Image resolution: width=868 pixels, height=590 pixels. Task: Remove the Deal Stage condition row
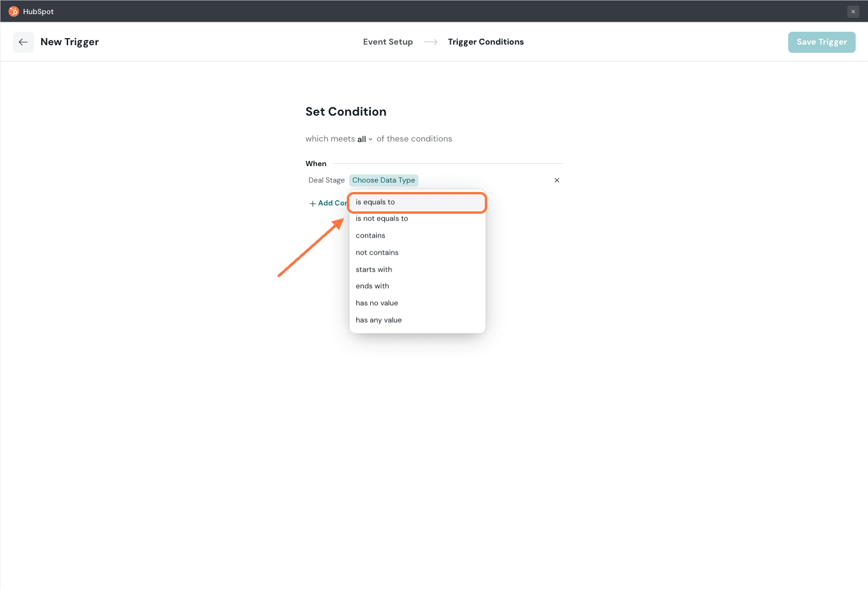[556, 180]
